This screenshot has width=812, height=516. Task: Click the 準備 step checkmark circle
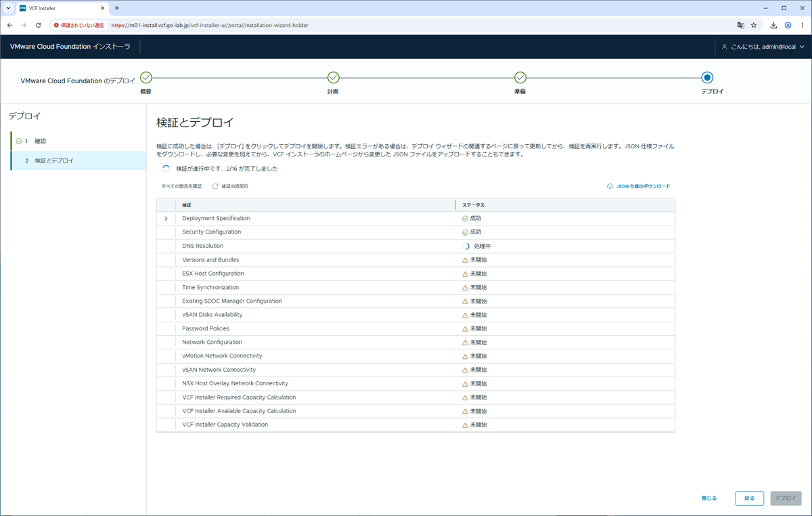tap(520, 78)
